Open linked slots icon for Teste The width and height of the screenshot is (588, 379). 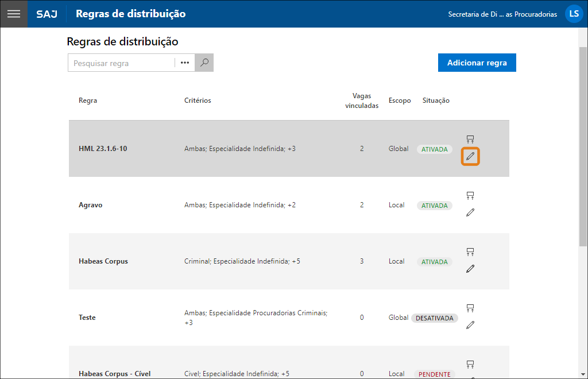470,308
